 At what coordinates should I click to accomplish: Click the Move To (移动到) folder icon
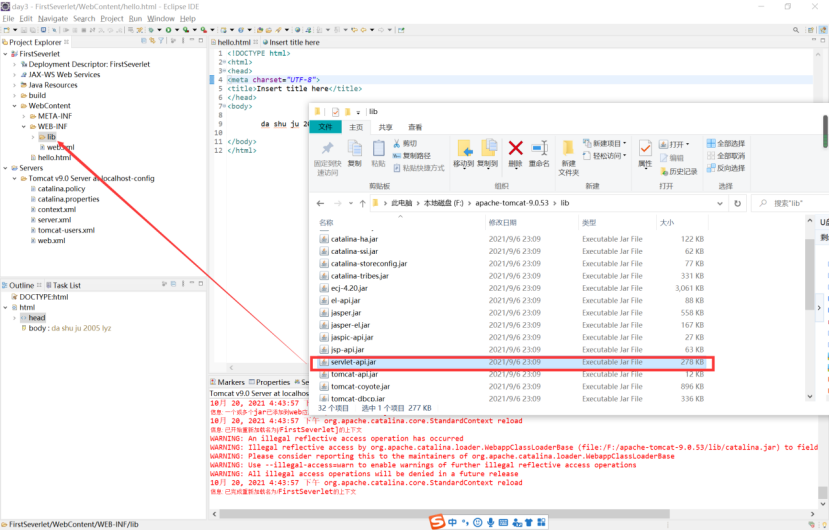tap(464, 148)
